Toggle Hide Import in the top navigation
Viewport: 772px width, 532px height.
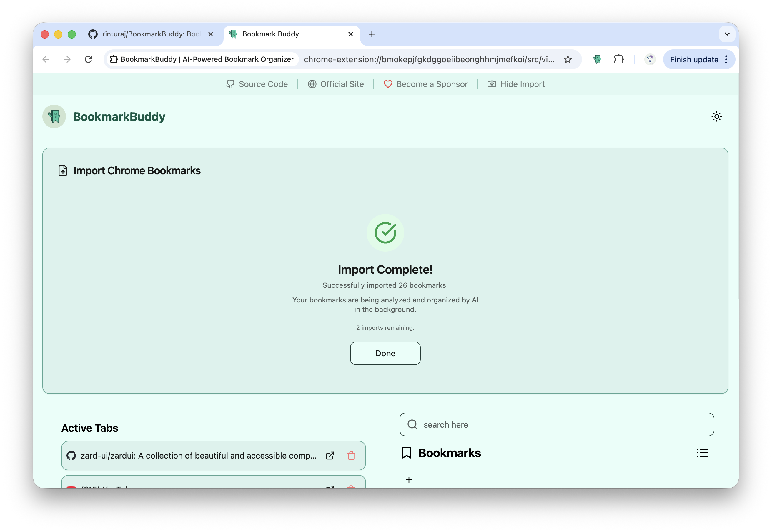(x=516, y=84)
